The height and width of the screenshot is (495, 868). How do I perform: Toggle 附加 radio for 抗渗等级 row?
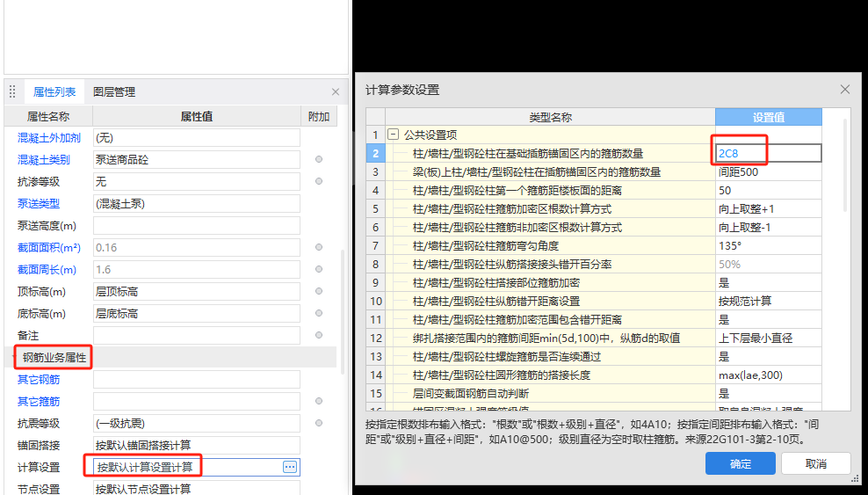[319, 181]
